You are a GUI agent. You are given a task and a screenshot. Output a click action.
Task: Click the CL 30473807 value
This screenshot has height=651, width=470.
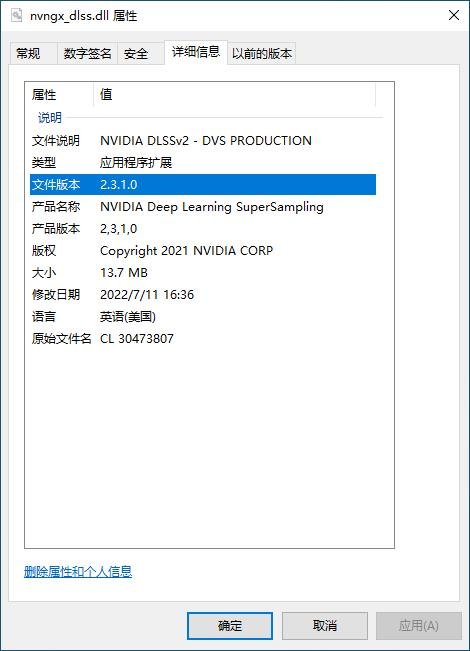coord(137,339)
